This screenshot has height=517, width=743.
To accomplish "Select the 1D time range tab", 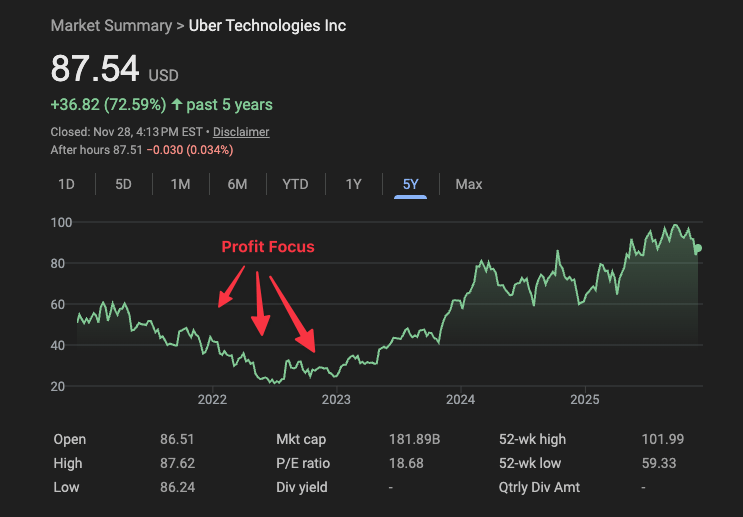I will click(x=66, y=184).
